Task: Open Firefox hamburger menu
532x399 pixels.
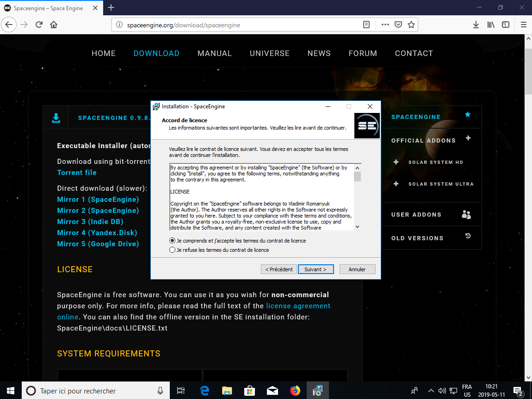Action: pos(524,25)
